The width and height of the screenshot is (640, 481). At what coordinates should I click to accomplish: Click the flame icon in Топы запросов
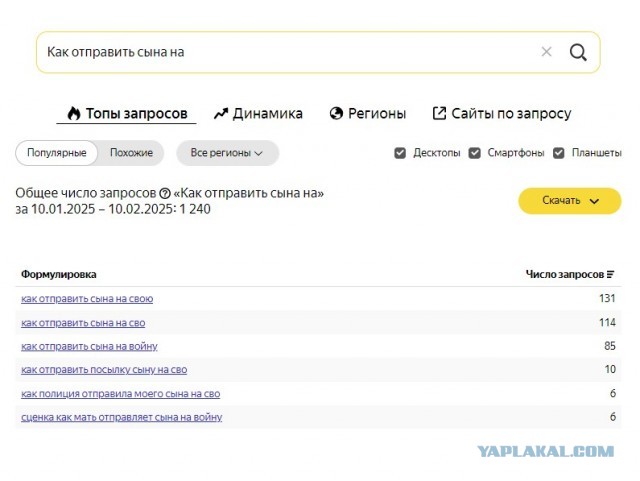tap(74, 114)
